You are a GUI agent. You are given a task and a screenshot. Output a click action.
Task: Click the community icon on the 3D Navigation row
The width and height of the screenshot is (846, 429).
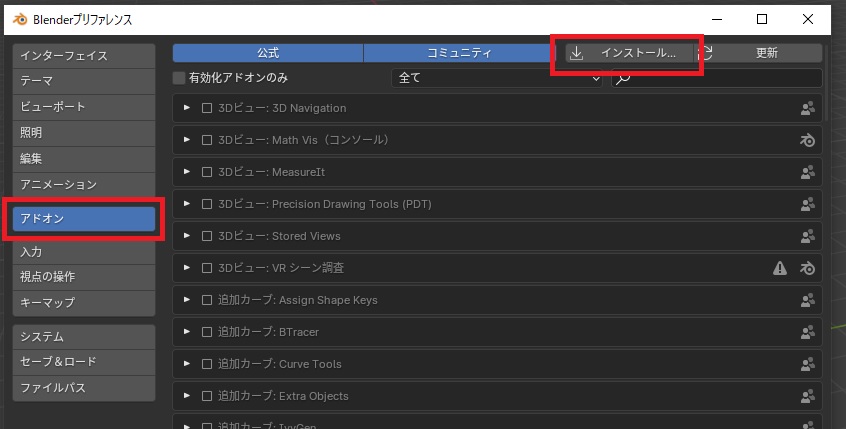pos(807,108)
